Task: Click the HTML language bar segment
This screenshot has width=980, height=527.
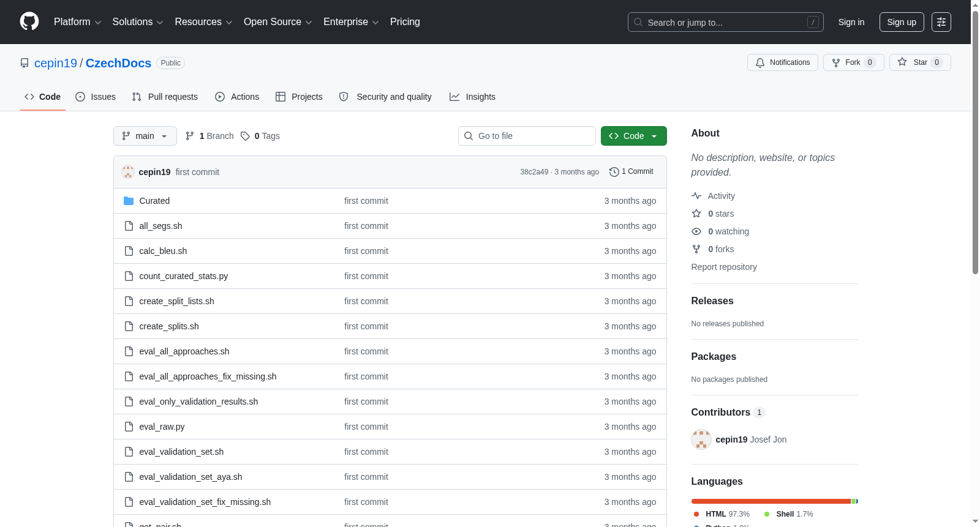Action: (x=771, y=501)
